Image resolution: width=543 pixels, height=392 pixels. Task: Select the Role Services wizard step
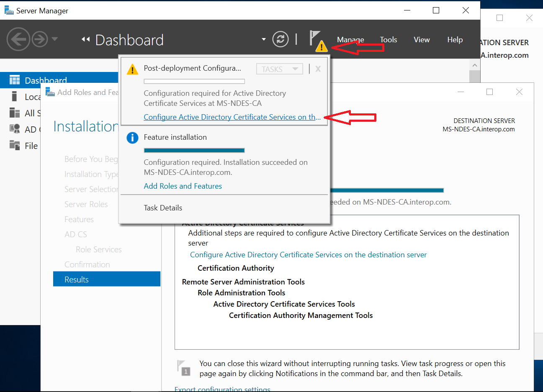[x=99, y=249]
